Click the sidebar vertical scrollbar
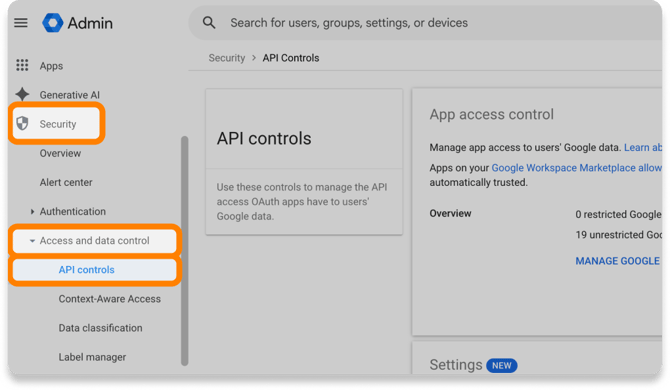 [185, 251]
